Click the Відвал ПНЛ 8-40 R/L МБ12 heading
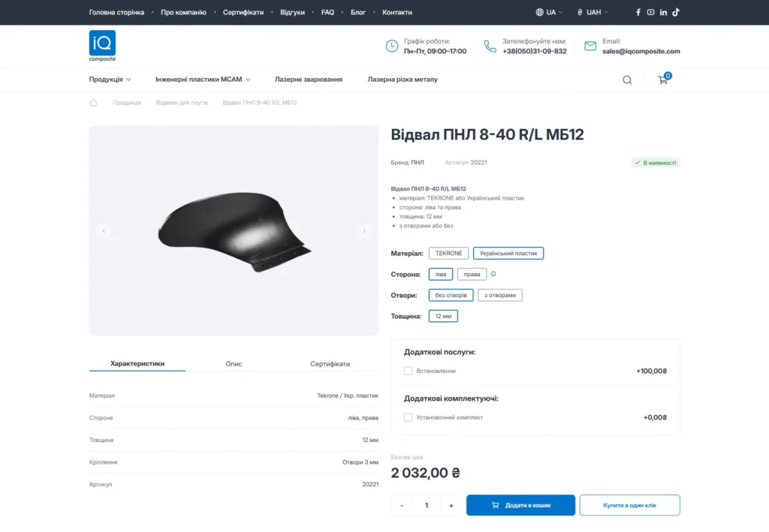Image resolution: width=769 pixels, height=532 pixels. (487, 135)
